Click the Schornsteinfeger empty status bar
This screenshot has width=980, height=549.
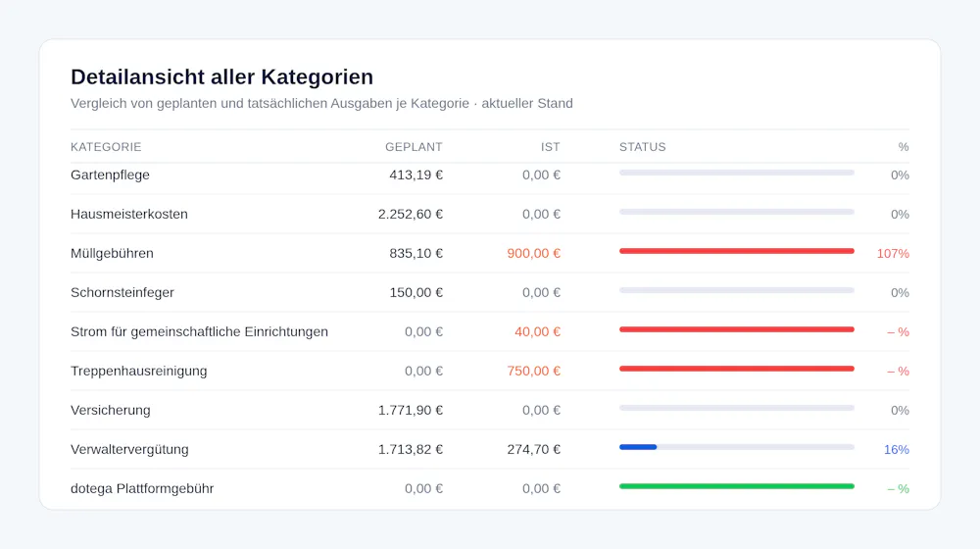tap(736, 290)
